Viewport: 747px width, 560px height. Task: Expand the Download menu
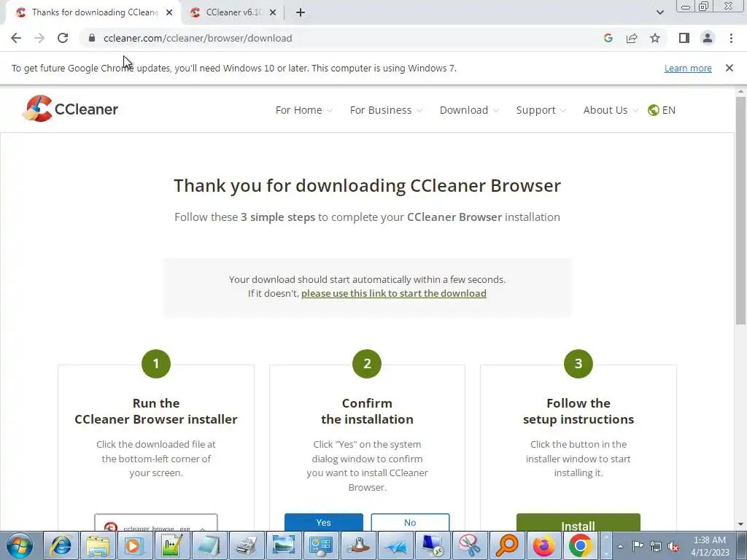pyautogui.click(x=469, y=110)
